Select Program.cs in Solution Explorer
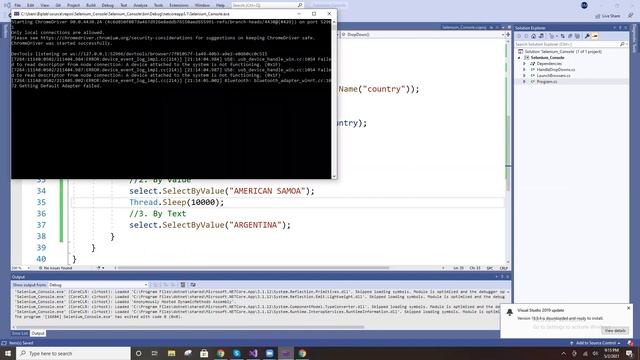This screenshot has width=640, height=360. 547,82
